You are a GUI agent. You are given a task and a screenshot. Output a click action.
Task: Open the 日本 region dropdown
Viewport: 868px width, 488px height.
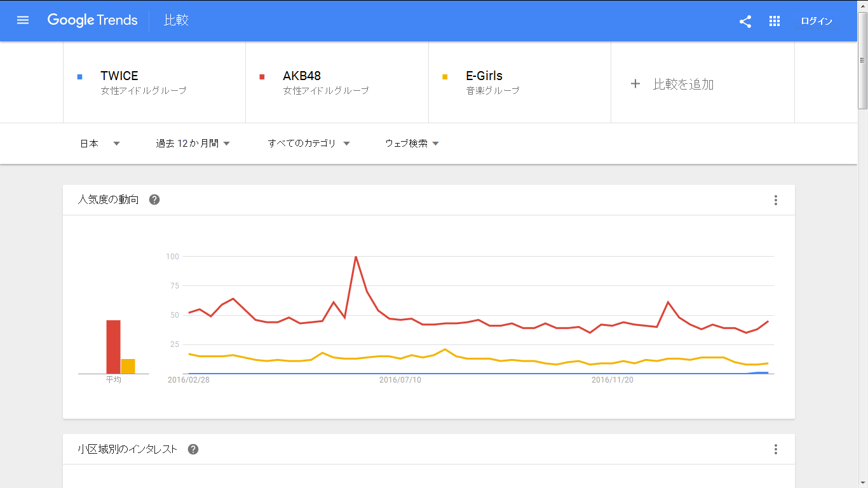click(100, 144)
